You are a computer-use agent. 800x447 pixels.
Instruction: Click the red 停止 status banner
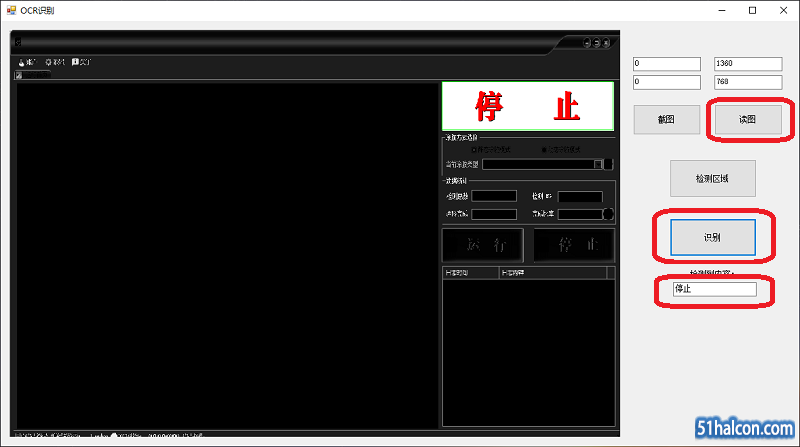point(527,106)
